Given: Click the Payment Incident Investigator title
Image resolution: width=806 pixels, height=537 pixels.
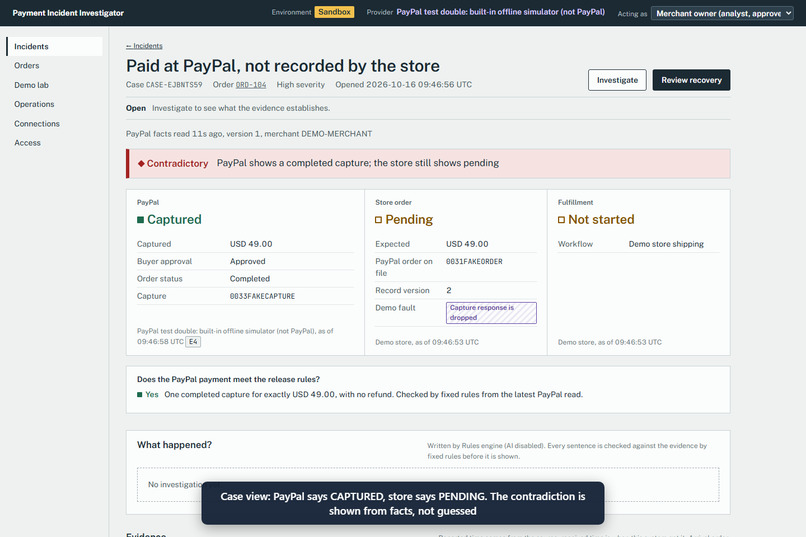Looking at the screenshot, I should pos(68,13).
